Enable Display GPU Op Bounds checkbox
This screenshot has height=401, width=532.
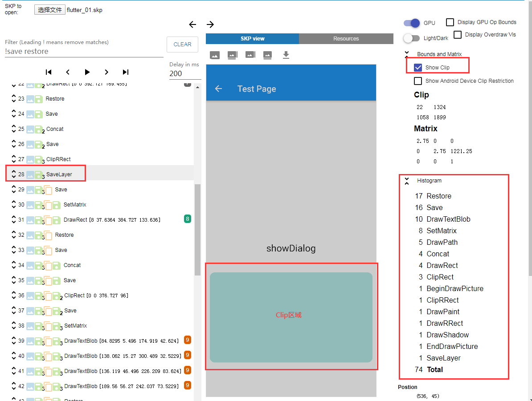[450, 22]
